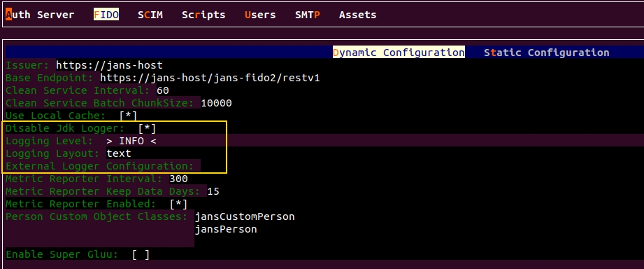Open the Logging Level INFO selector
This screenshot has width=644, height=269.
(131, 141)
